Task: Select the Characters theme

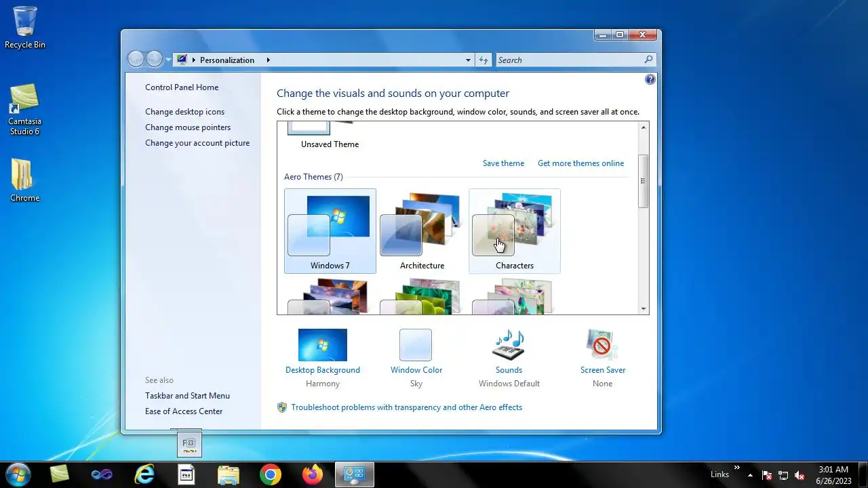Action: click(515, 231)
